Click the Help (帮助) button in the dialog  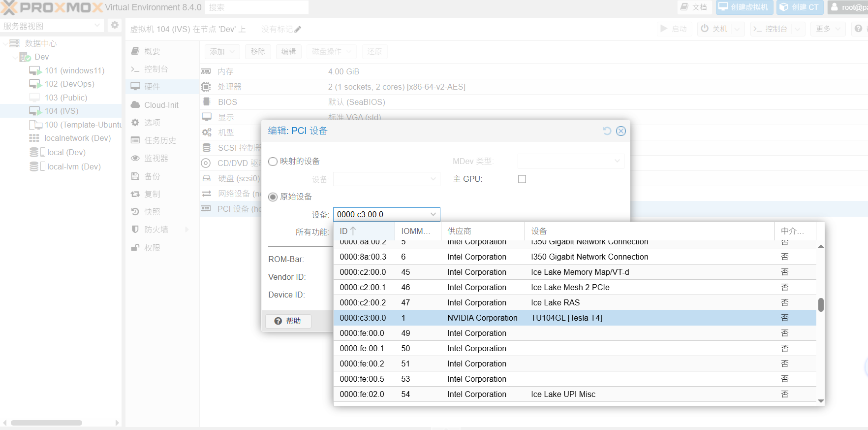tap(288, 321)
